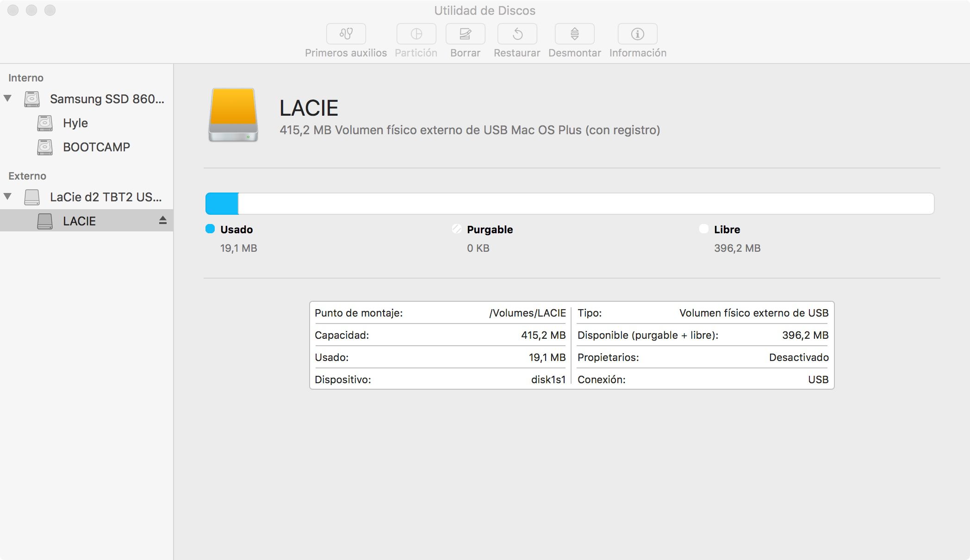970x560 pixels.
Task: Click the 19,1 MB value under Usado legend
Action: pyautogui.click(x=239, y=248)
